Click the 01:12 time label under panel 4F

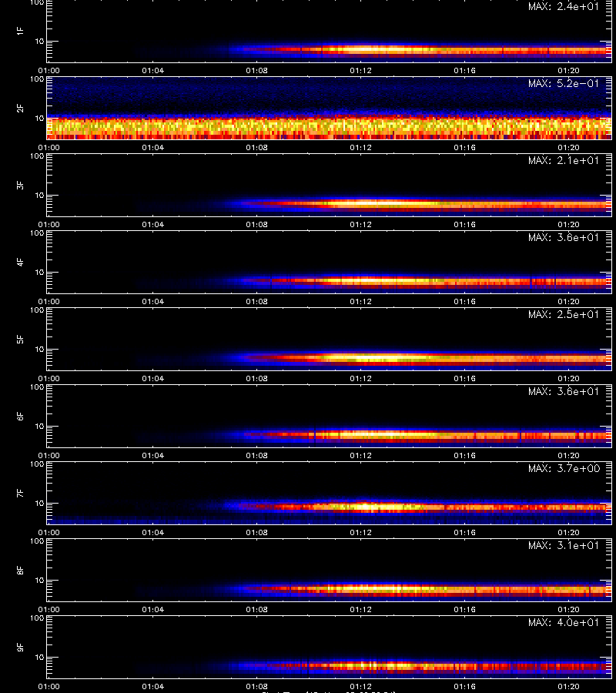coord(360,301)
